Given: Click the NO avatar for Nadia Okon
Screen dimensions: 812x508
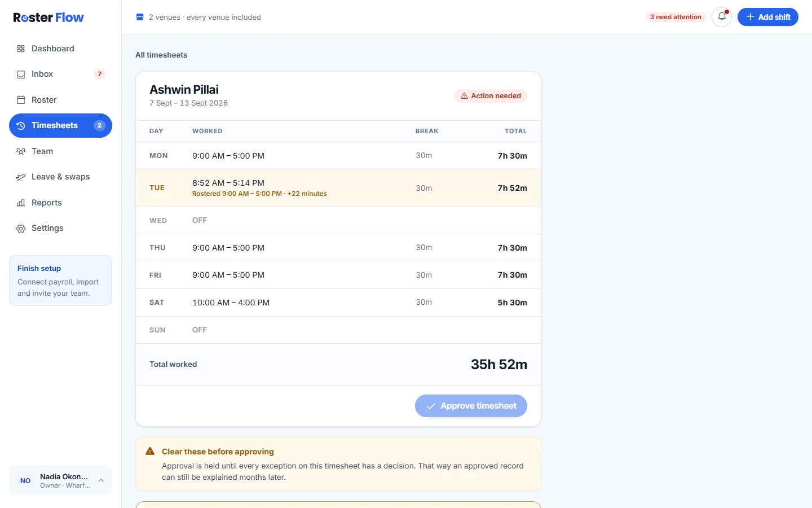Looking at the screenshot, I should (x=25, y=480).
